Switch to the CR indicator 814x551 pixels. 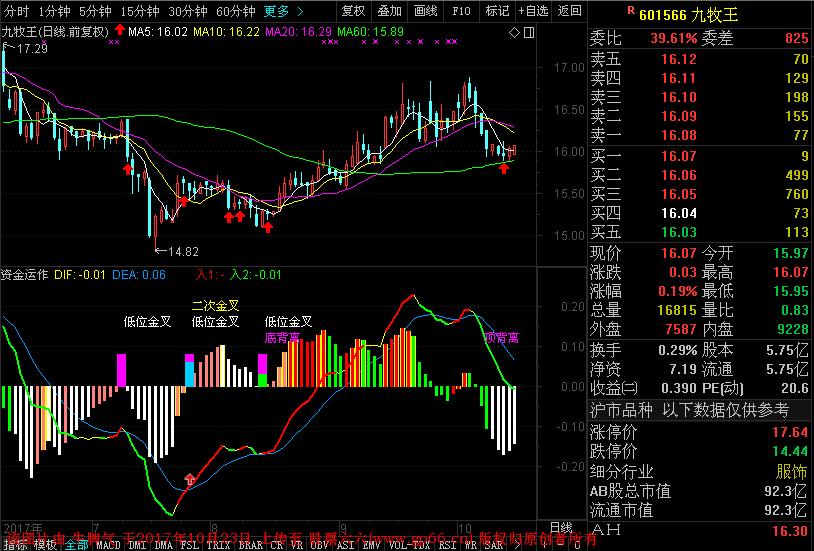click(x=277, y=545)
